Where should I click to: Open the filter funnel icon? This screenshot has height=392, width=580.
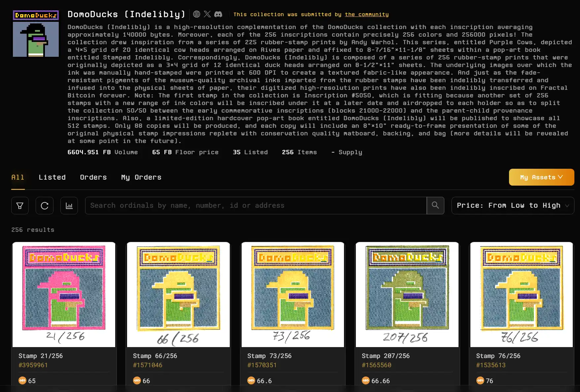20,206
